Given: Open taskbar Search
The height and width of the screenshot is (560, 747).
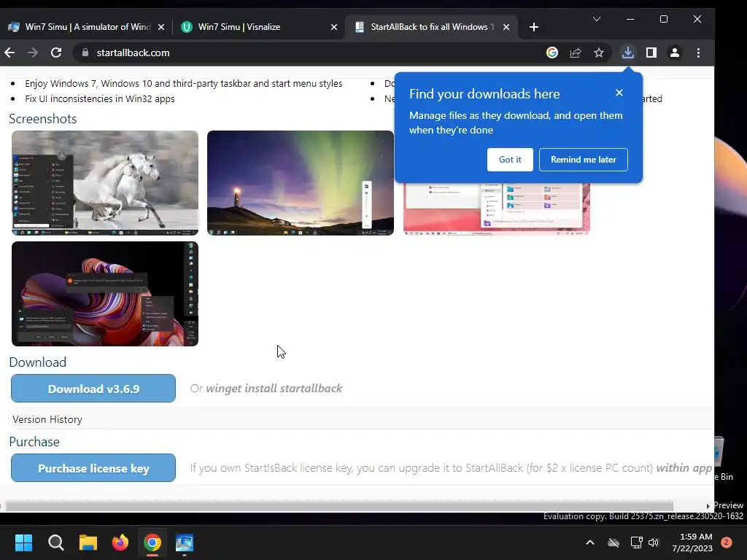Looking at the screenshot, I should (x=55, y=542).
